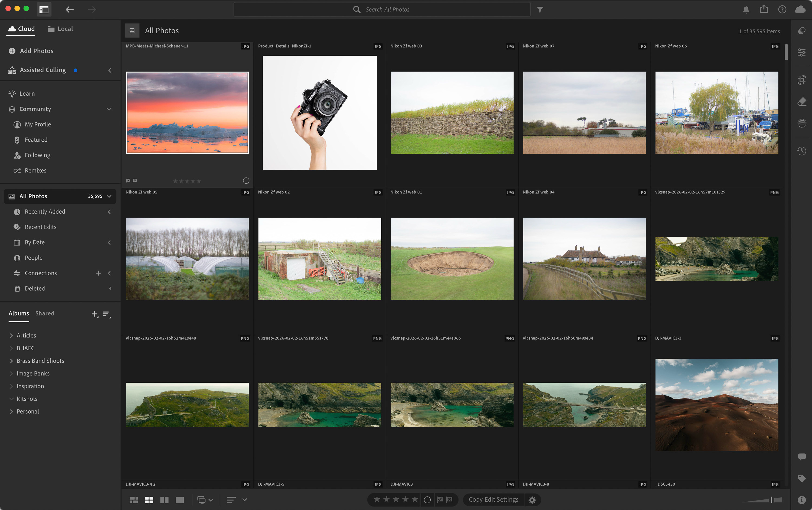
Task: Flag selected photo as picked in toolbar
Action: pos(440,499)
